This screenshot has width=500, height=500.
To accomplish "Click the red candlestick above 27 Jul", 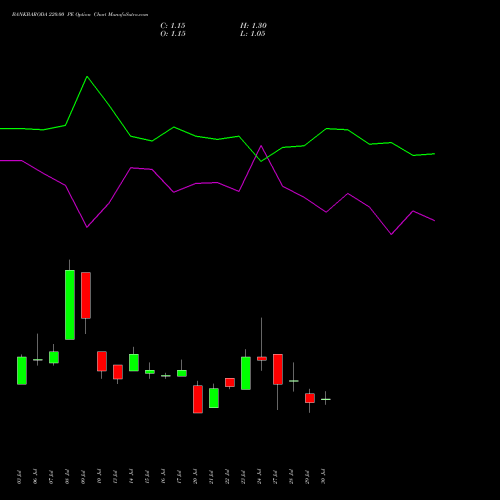I will pyautogui.click(x=278, y=369).
